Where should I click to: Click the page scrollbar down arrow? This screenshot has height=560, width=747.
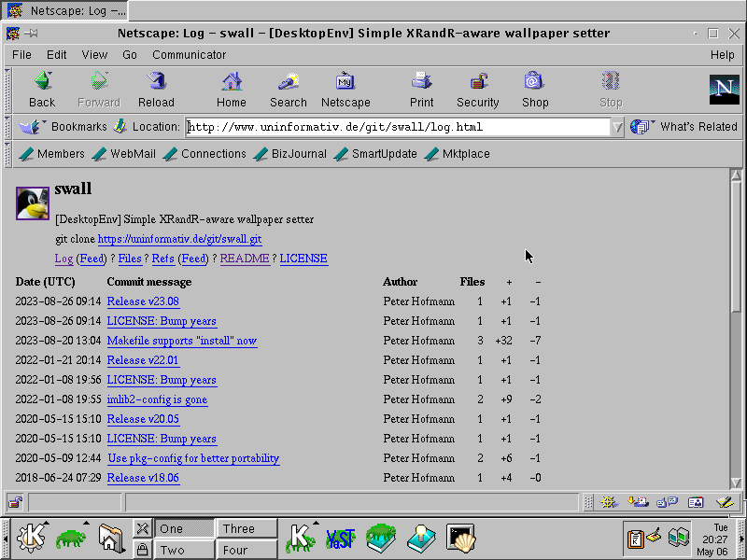(736, 483)
